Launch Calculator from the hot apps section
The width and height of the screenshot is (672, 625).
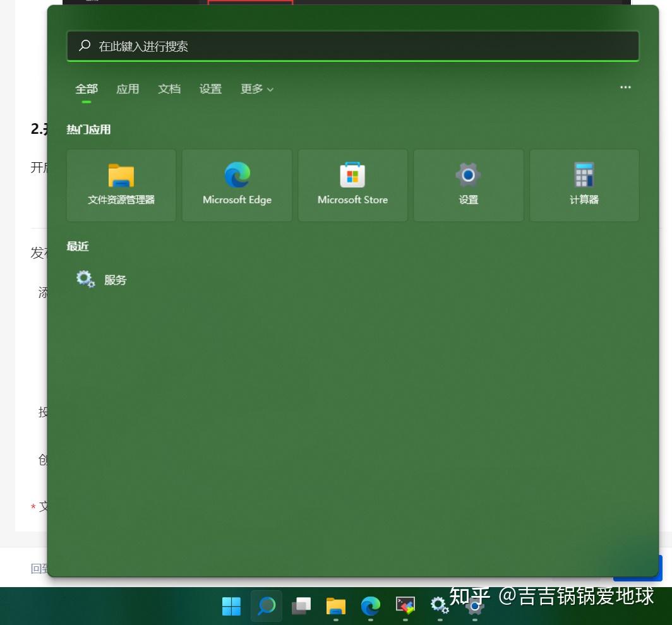click(584, 185)
